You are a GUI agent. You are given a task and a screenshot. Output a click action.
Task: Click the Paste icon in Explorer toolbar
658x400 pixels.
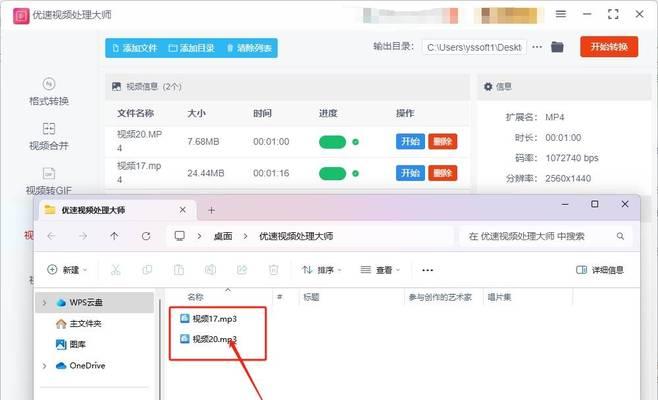point(179,270)
